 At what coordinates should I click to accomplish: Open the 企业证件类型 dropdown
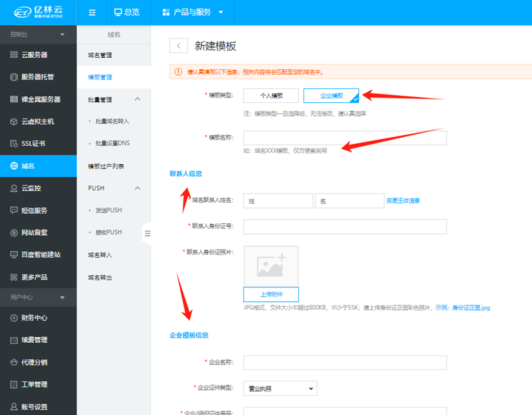pyautogui.click(x=280, y=389)
